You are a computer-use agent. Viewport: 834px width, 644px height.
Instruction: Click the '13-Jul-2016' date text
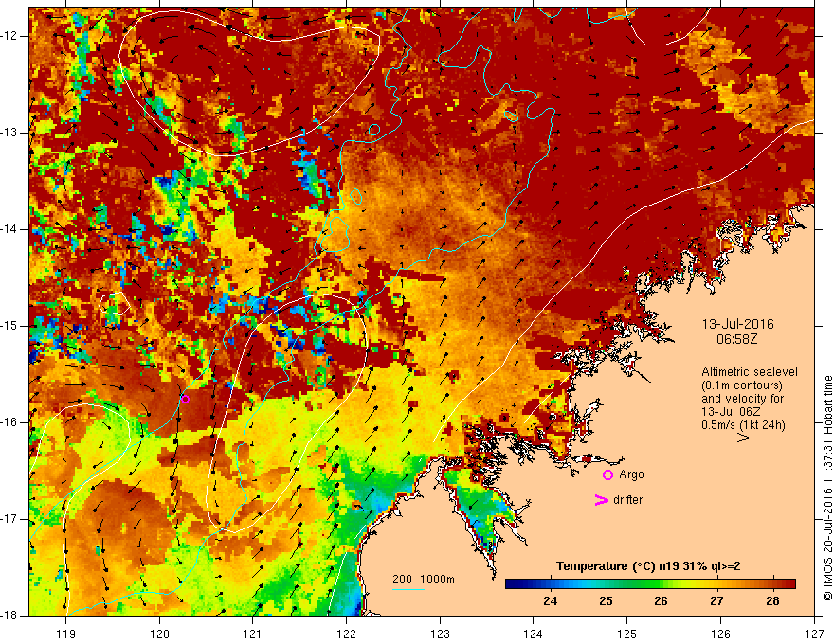coord(737,324)
